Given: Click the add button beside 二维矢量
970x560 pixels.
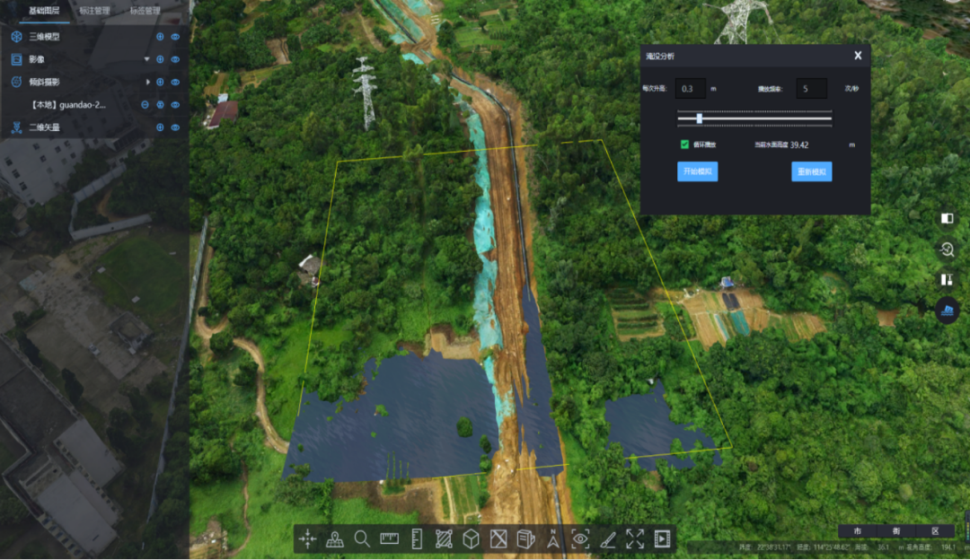Looking at the screenshot, I should point(160,127).
